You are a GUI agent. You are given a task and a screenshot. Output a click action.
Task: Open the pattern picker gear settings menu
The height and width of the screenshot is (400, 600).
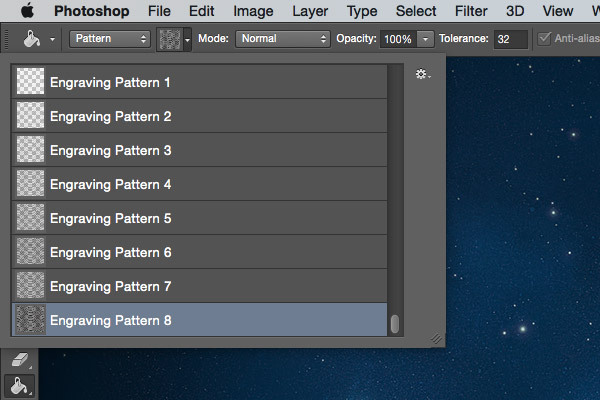click(422, 74)
